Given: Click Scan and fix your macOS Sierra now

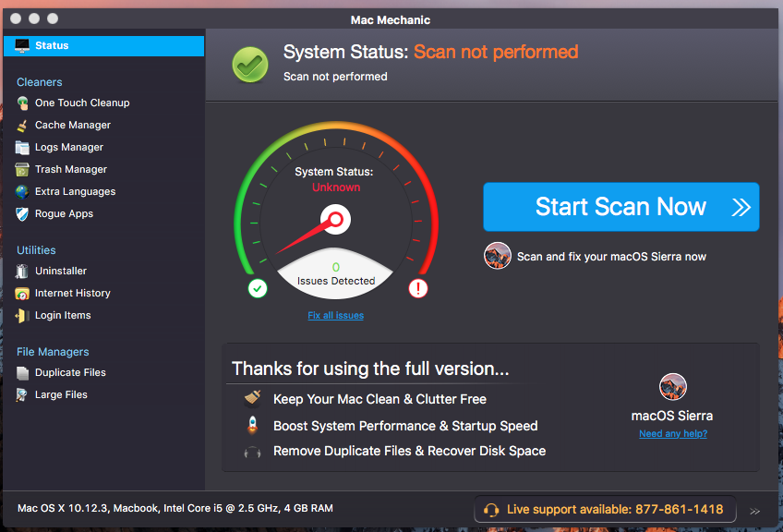Looking at the screenshot, I should coord(611,257).
